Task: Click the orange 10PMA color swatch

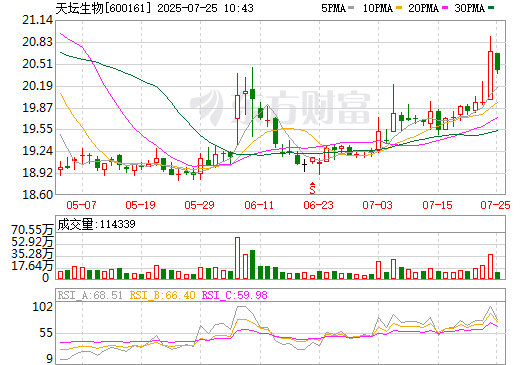Action: 399,8
